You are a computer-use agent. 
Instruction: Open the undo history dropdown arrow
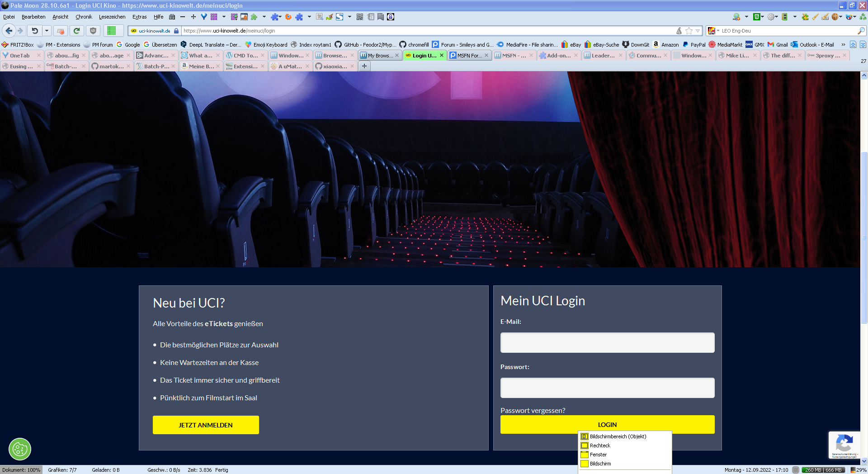[x=47, y=31]
